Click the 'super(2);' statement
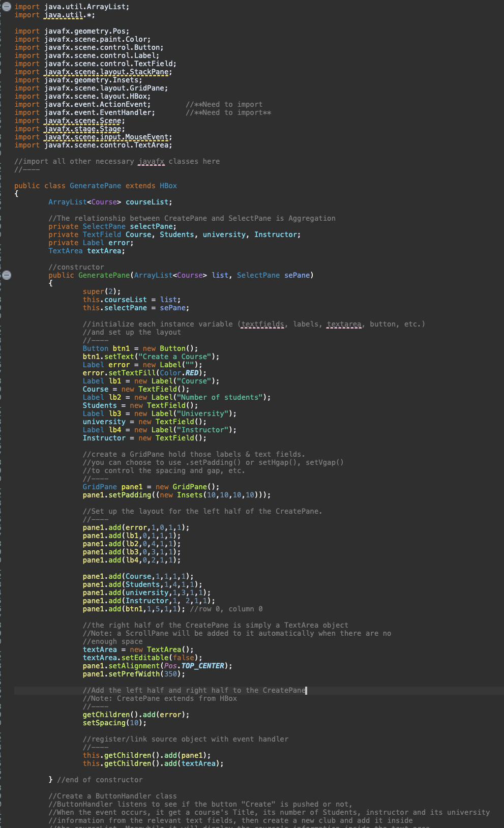The width and height of the screenshot is (504, 828). [x=102, y=291]
